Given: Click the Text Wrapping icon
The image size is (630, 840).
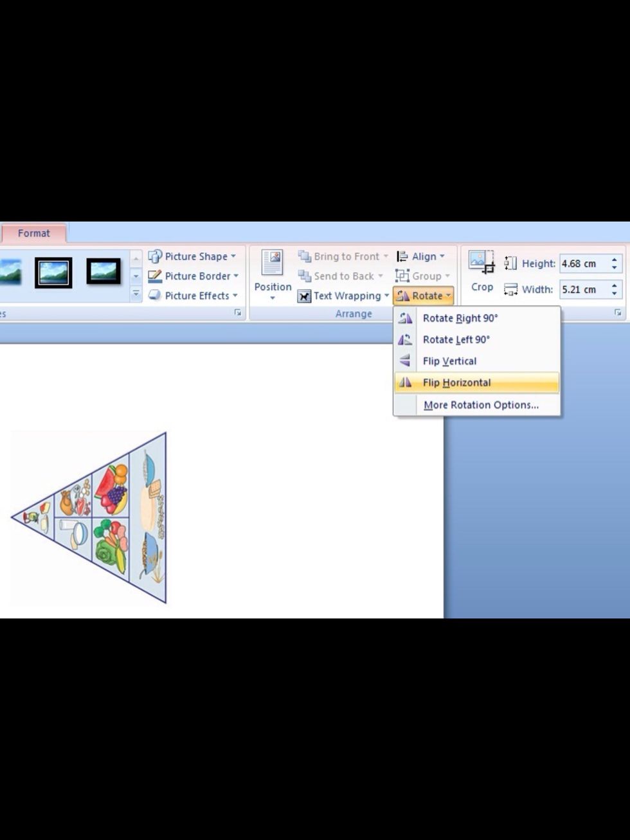Looking at the screenshot, I should coord(304,296).
